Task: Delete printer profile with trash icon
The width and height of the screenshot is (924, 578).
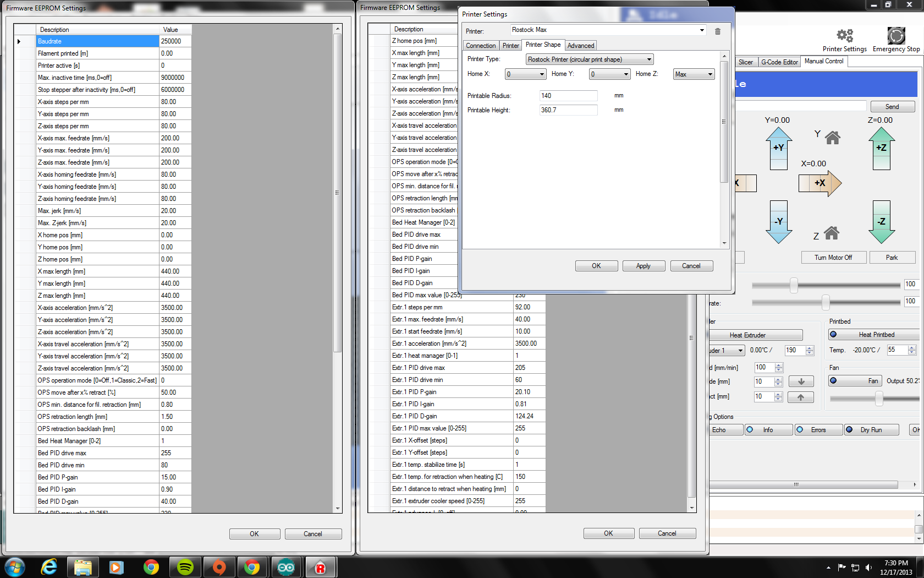Action: coord(717,31)
